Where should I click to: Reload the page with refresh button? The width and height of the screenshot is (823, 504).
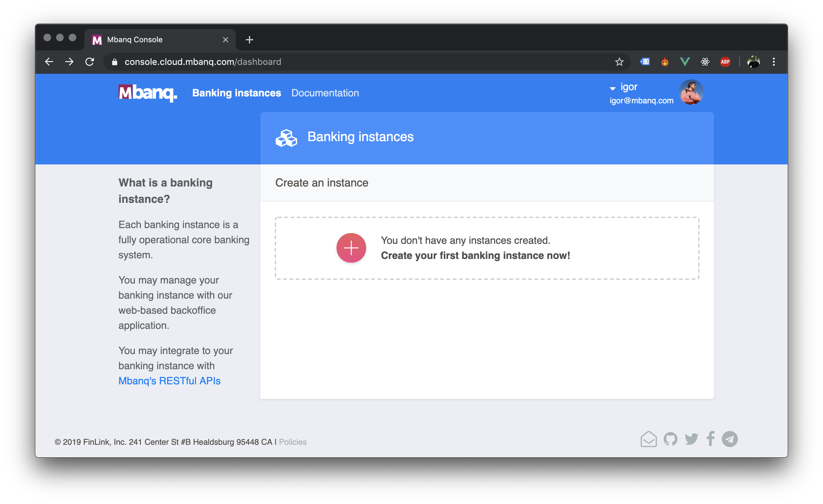pyautogui.click(x=89, y=62)
